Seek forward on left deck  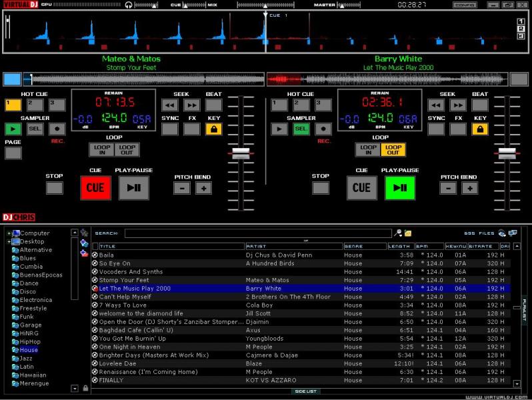[192, 105]
